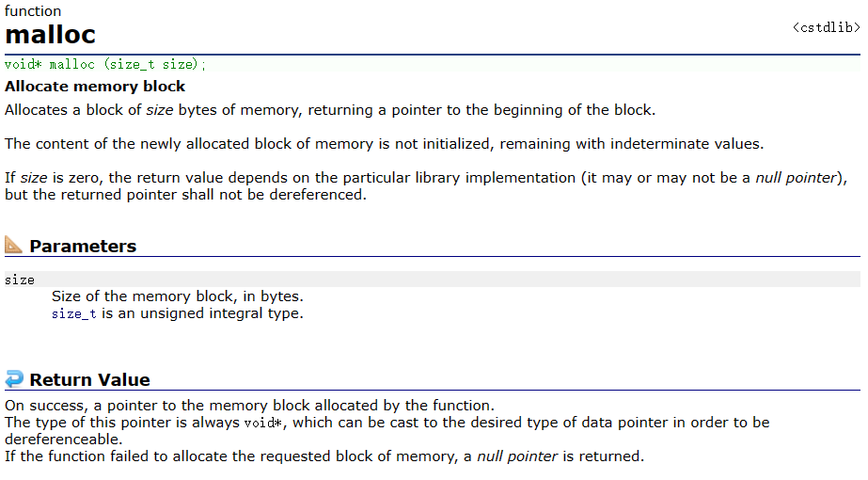The image size is (868, 480).
Task: Click the <cstdlib> header label
Action: point(826,27)
